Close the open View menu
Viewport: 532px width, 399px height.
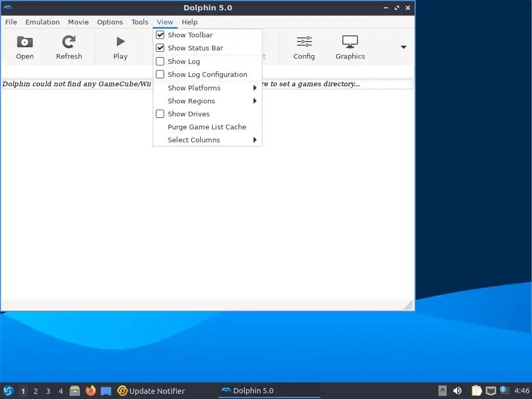[x=165, y=22]
